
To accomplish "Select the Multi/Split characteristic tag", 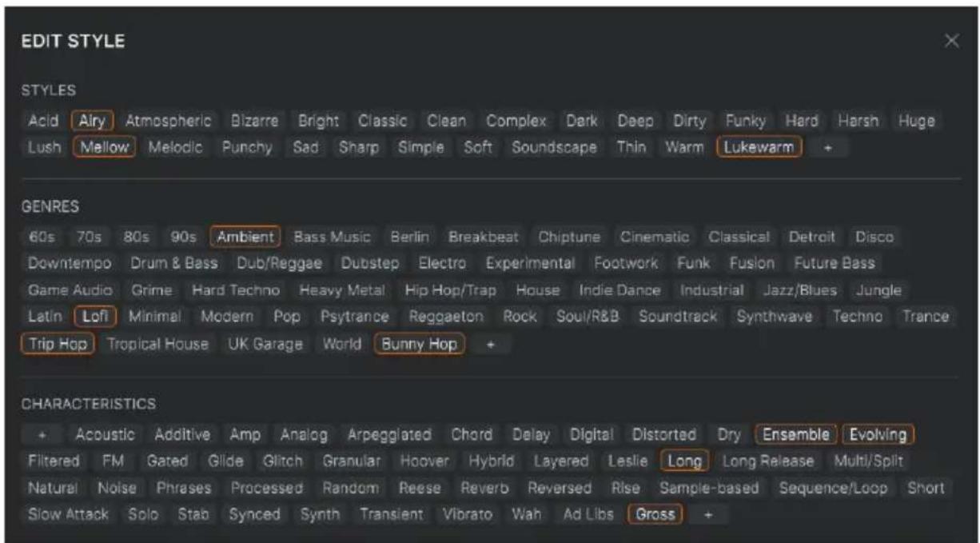I will pyautogui.click(x=868, y=461).
